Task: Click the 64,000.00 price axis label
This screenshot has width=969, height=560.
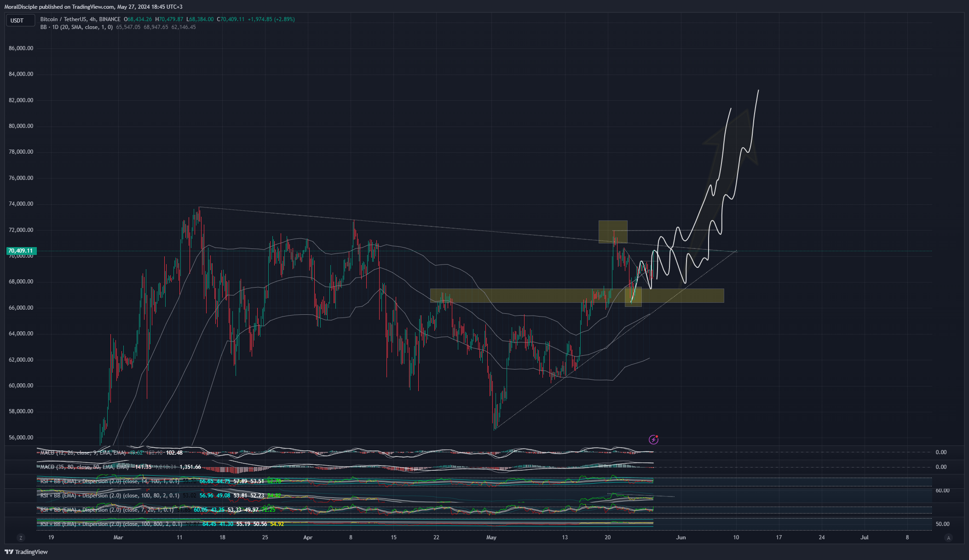Action: pos(21,334)
